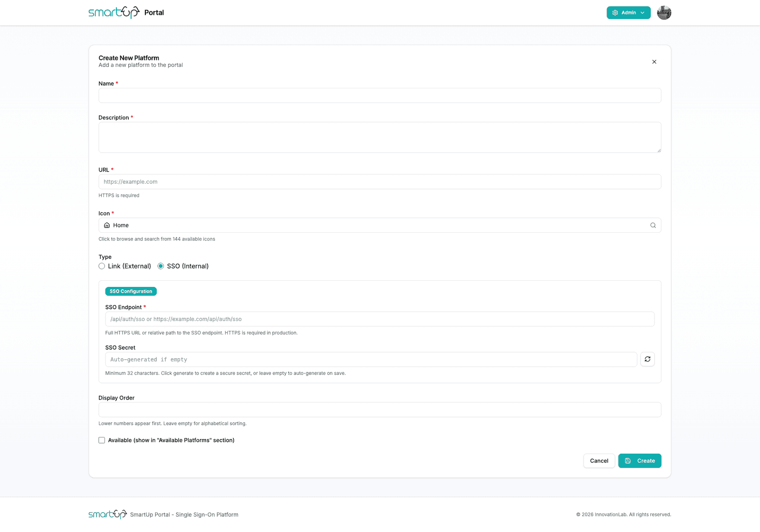Click the '© 2026 InnovationLab' footer text
This screenshot has width=760, height=532.
(623, 514)
